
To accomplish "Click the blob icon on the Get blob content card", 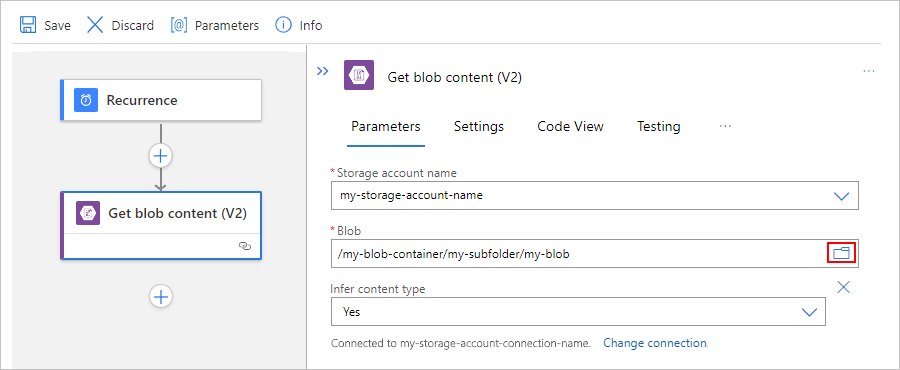I will click(88, 213).
